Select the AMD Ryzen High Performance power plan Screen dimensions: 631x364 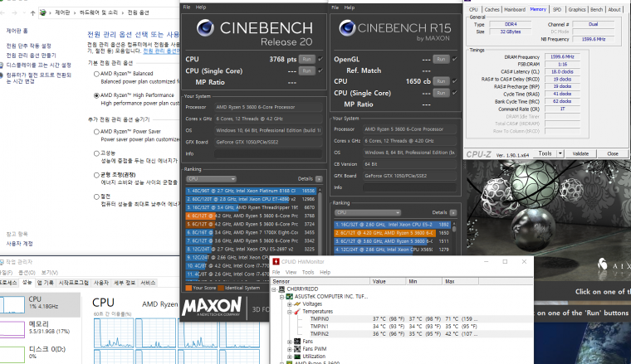pyautogui.click(x=96, y=95)
